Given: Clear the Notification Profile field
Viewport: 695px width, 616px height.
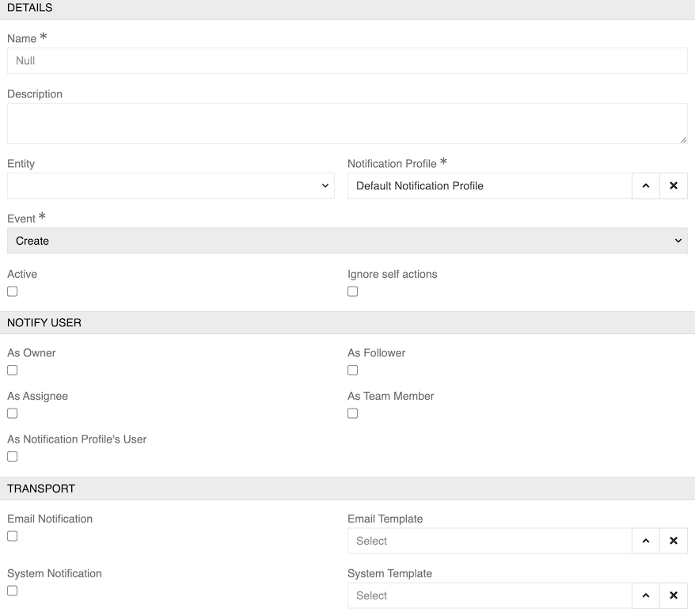Looking at the screenshot, I should (674, 186).
